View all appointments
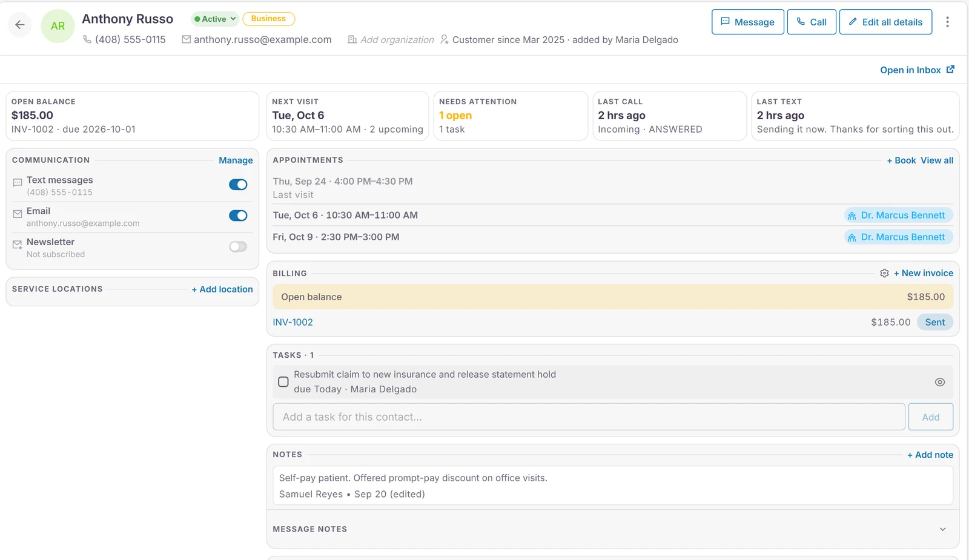The image size is (969, 560). click(937, 160)
